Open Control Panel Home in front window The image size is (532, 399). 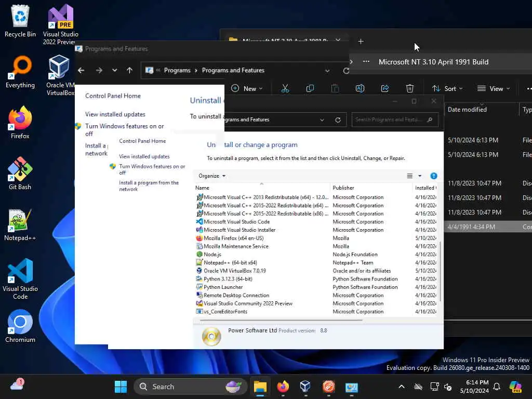pos(142,141)
